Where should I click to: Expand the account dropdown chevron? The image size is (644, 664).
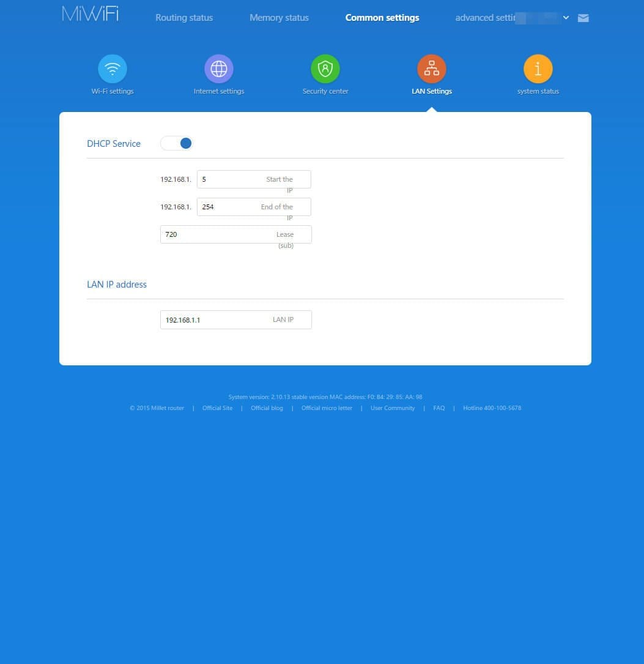(566, 18)
